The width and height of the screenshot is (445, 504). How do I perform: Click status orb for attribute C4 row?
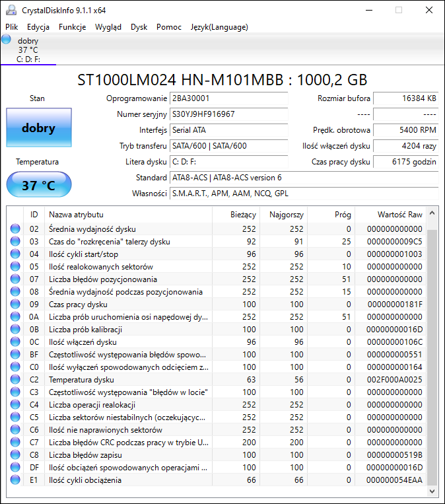(x=15, y=404)
